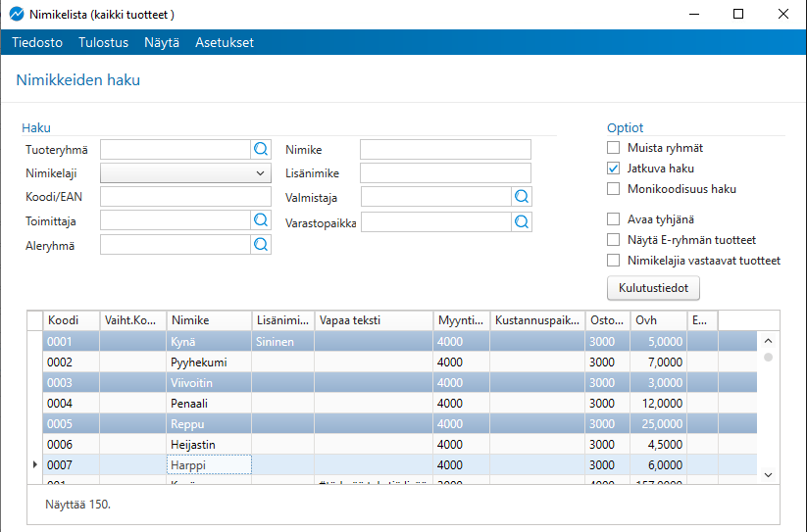Viewport: 807px width, 532px height.
Task: Open the Asetukset menu
Action: (225, 42)
